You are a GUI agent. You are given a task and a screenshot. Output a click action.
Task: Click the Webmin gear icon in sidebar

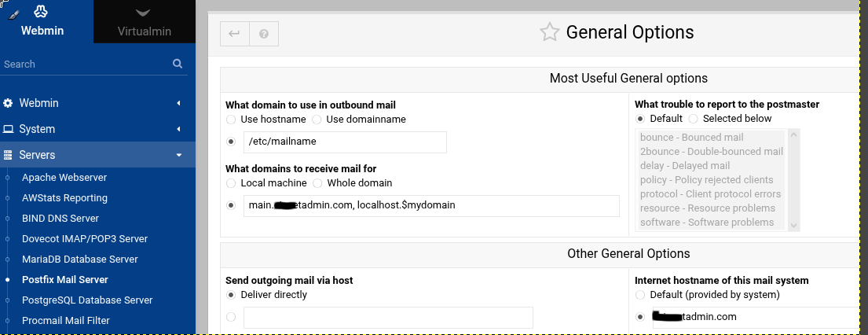8,103
